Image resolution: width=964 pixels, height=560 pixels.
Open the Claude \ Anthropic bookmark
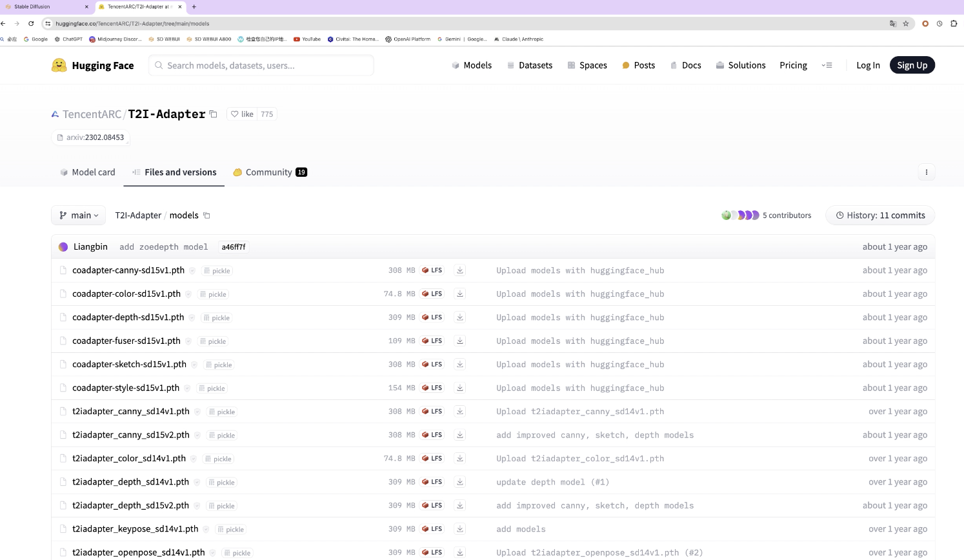[519, 39]
